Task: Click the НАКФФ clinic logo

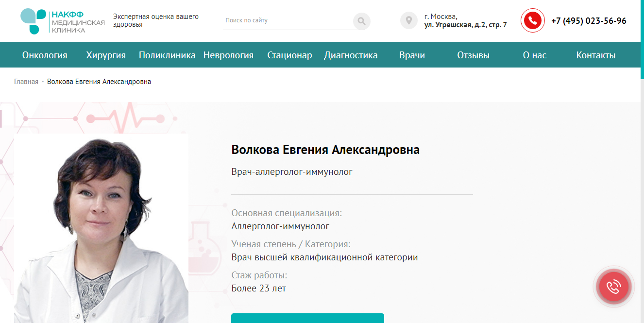Action: 62,21
